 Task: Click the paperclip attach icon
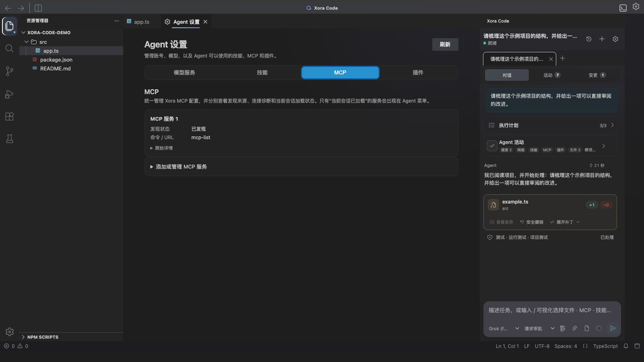(x=575, y=328)
